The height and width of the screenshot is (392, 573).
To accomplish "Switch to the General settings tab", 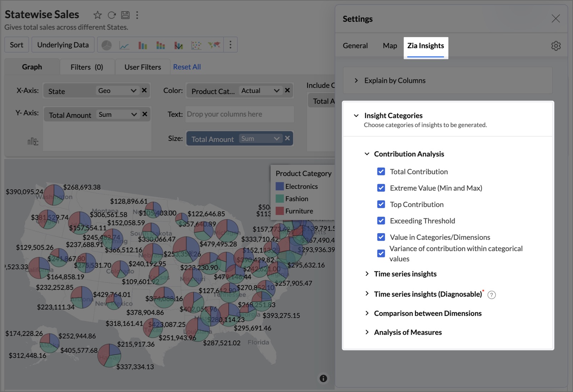I will click(355, 46).
